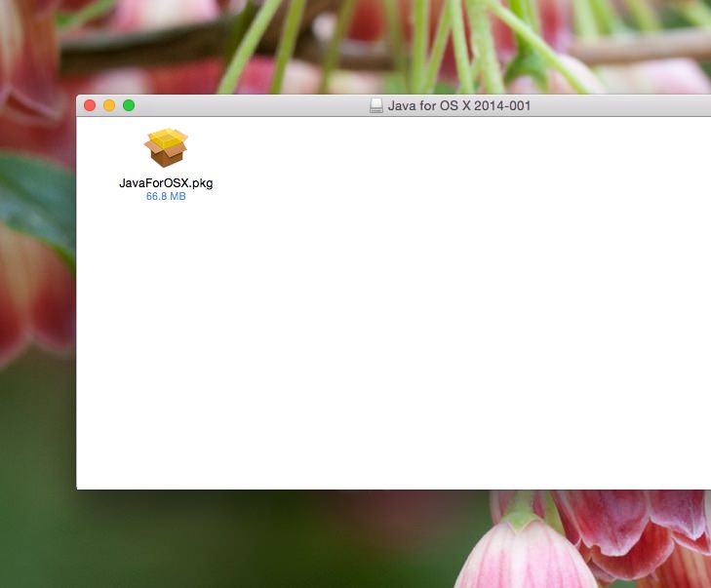Image resolution: width=711 pixels, height=588 pixels.
Task: Click the 66.8 MB file size text
Action: tap(166, 196)
